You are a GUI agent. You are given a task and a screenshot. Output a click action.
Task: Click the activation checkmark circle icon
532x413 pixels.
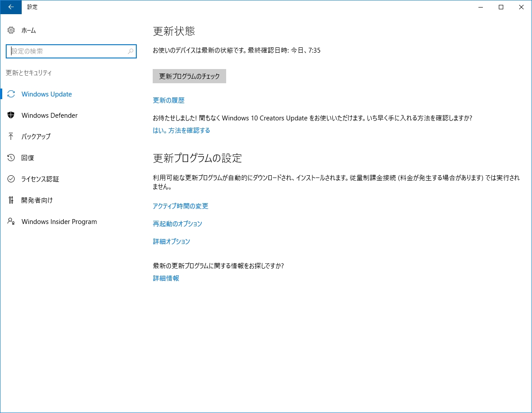click(11, 179)
